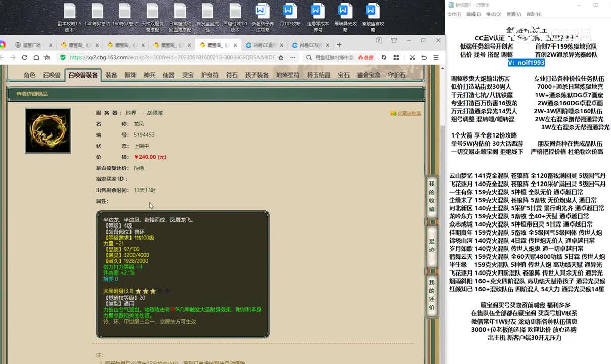The width and height of the screenshot is (611, 364).
Task: Select the 地煞星符 tab
Action: [288, 75]
